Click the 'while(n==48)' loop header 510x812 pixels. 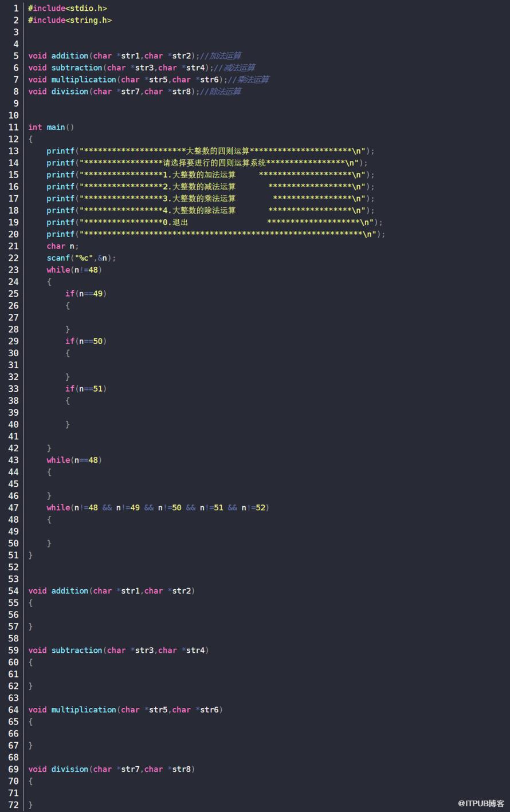pos(74,460)
